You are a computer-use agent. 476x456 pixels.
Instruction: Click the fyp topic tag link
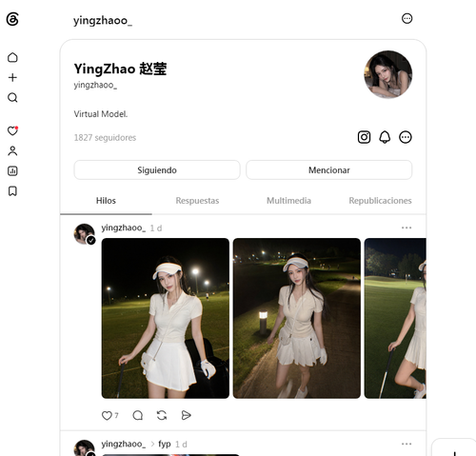(165, 444)
